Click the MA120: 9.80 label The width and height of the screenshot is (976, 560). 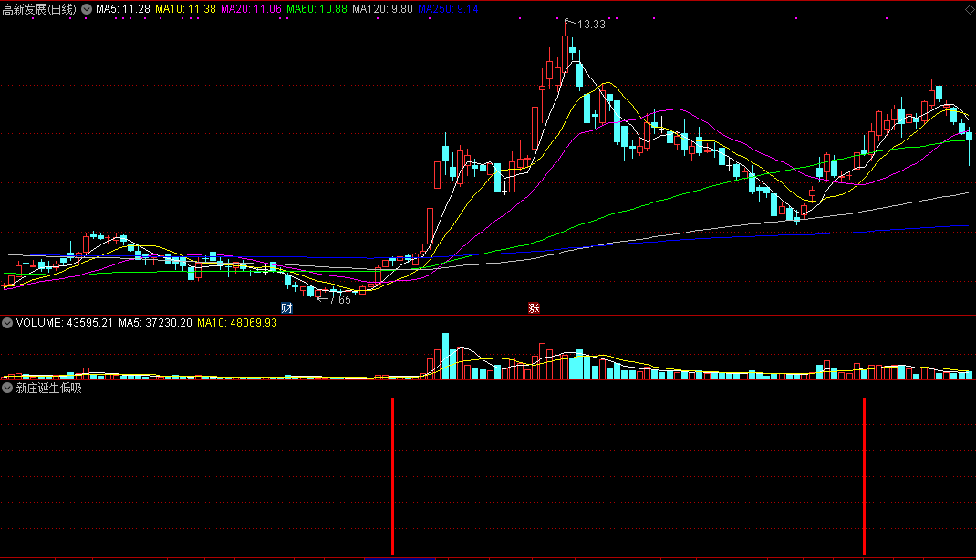click(x=382, y=9)
